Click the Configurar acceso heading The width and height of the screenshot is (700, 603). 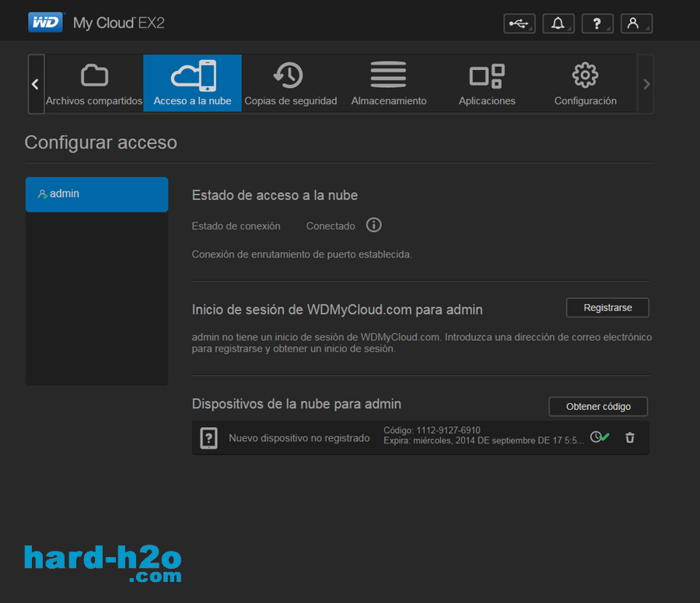pyautogui.click(x=101, y=143)
